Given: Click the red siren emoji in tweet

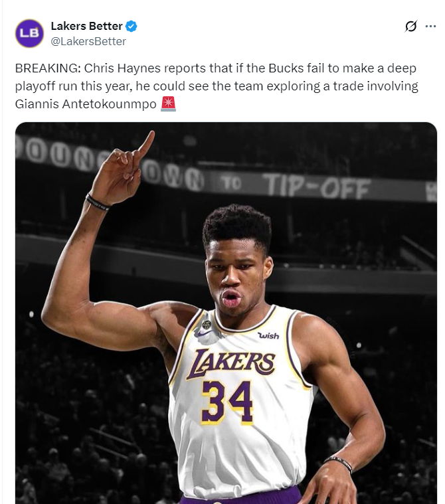Looking at the screenshot, I should [168, 104].
